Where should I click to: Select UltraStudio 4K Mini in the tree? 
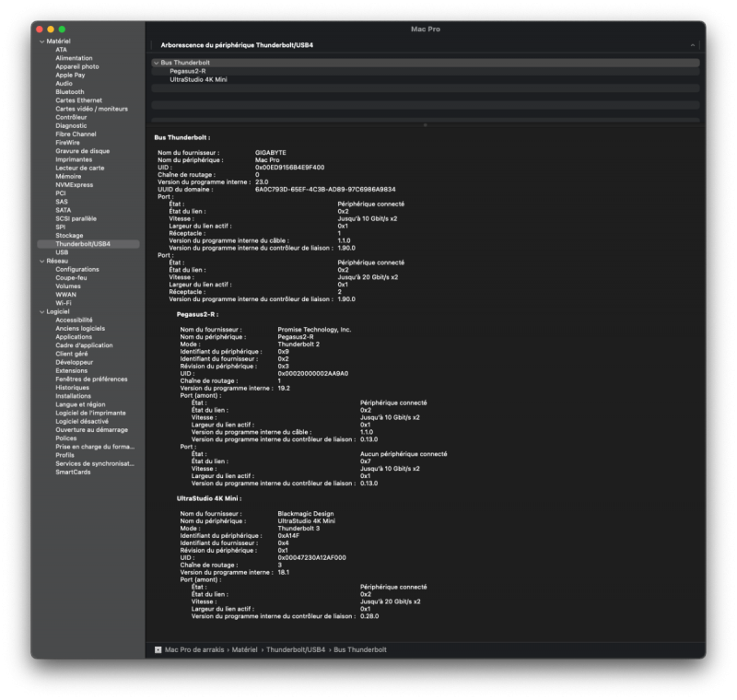coord(198,79)
